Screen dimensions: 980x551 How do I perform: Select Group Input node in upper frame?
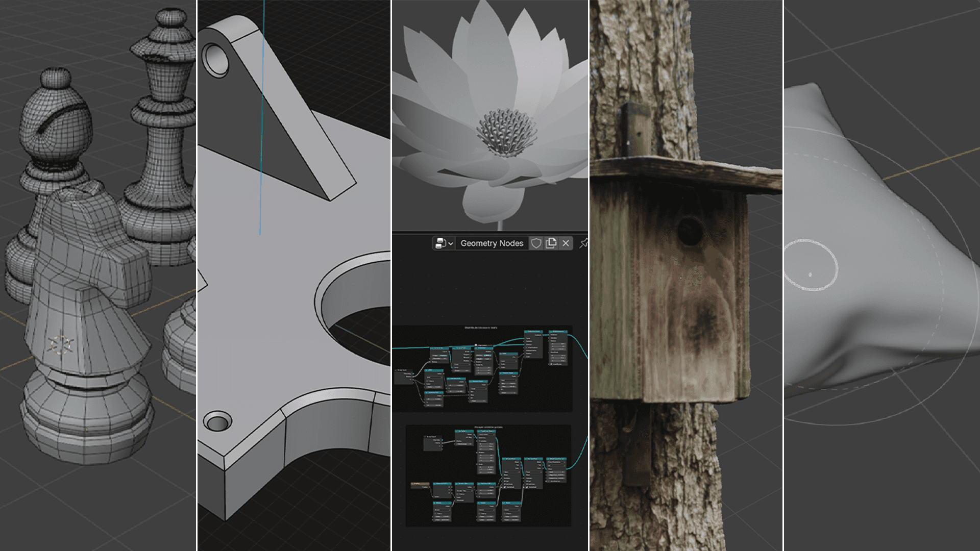point(403,377)
